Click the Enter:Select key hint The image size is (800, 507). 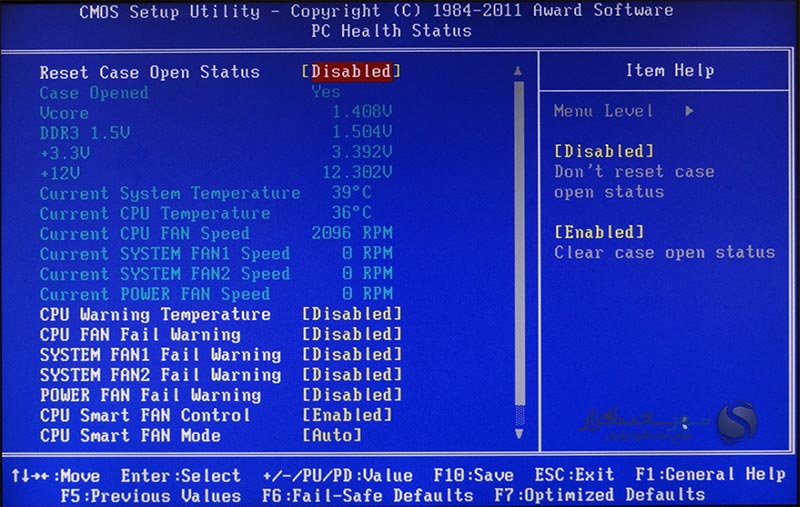(181, 475)
